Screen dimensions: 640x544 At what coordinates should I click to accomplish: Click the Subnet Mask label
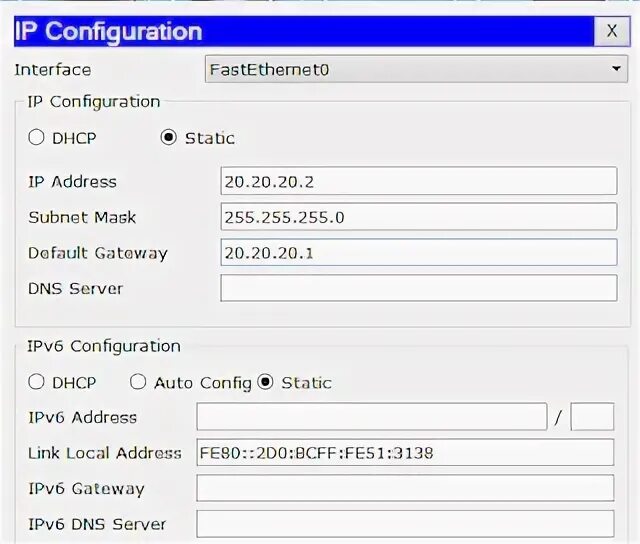82,217
